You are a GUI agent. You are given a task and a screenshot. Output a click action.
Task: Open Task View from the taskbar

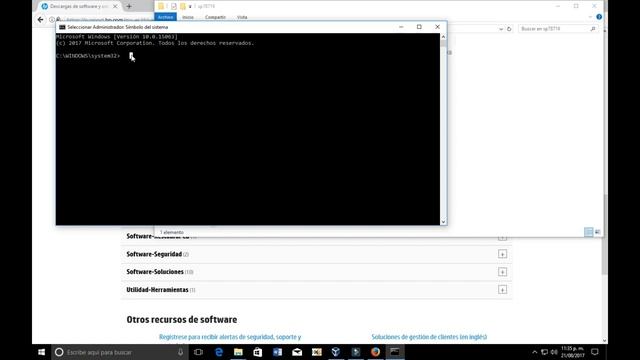[x=198, y=352]
